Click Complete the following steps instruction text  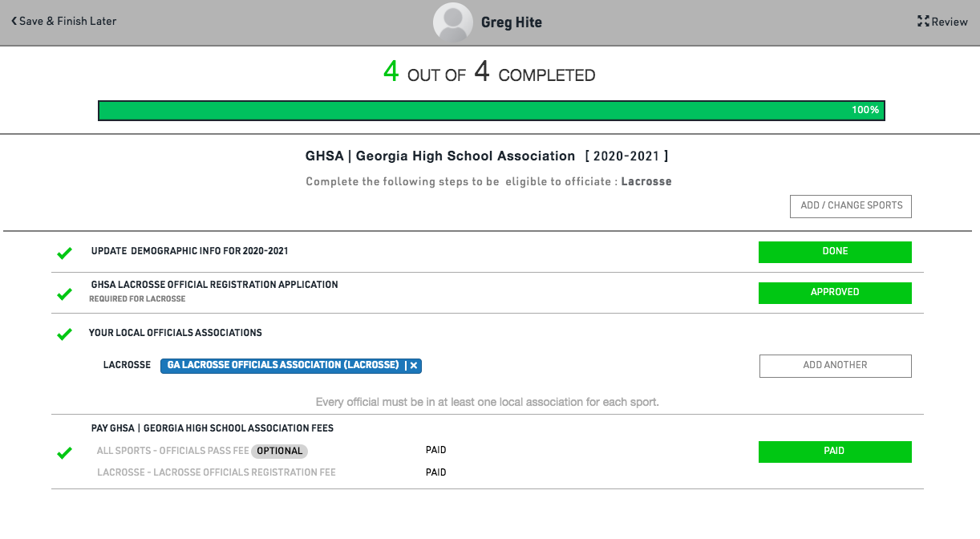point(489,182)
